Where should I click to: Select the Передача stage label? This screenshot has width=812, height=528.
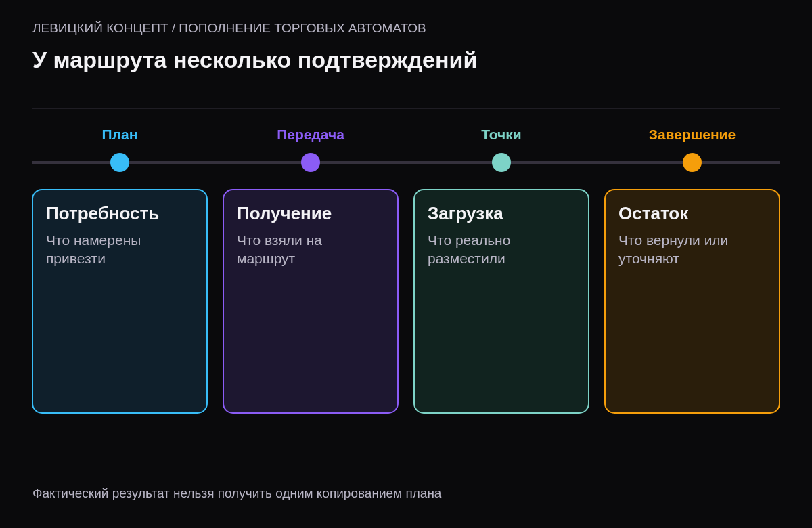pos(311,135)
